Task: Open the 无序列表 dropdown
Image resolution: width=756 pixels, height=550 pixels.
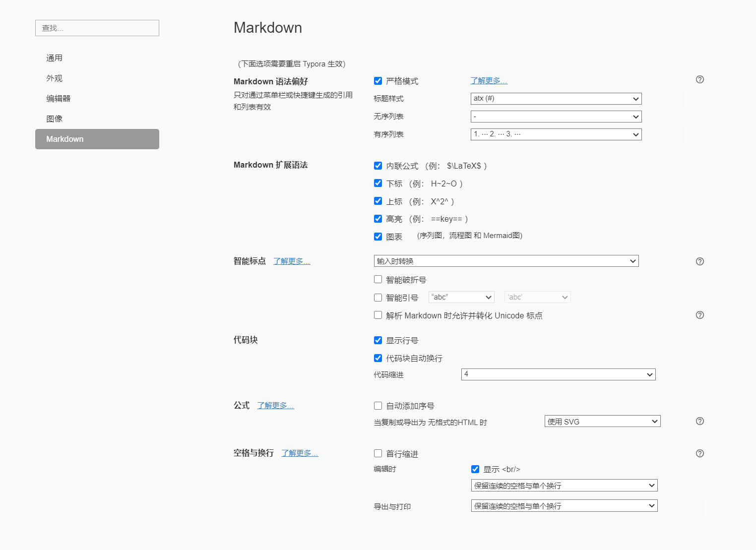Action: pyautogui.click(x=556, y=117)
